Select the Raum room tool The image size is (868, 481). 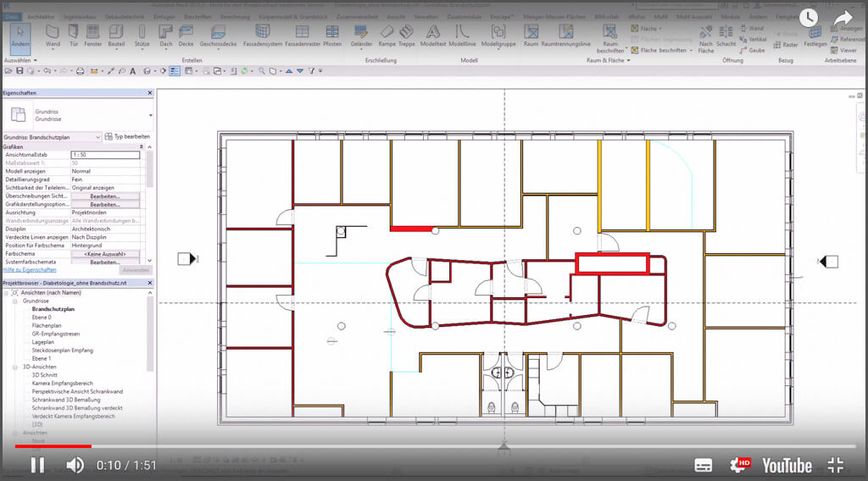[x=531, y=35]
